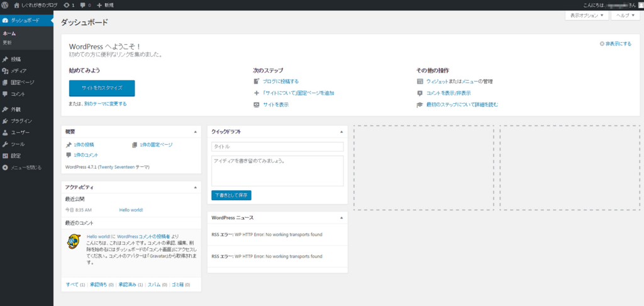Image resolution: width=644 pixels, height=306 pixels.
Task: Open the メディア menu label
Action: point(19,71)
